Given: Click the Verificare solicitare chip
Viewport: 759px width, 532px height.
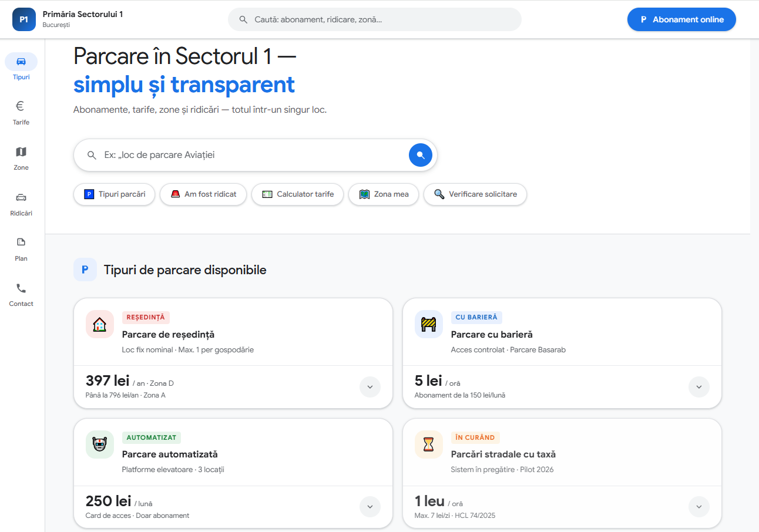Looking at the screenshot, I should click(x=475, y=194).
